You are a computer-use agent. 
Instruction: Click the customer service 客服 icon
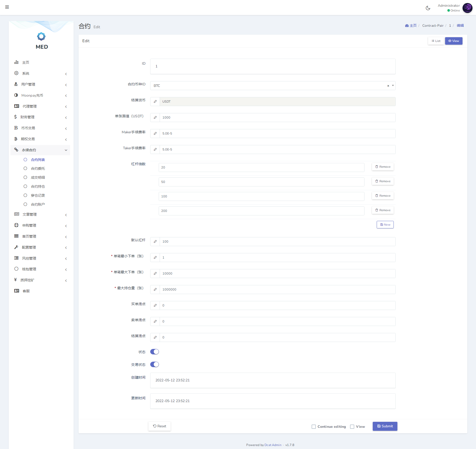[x=16, y=291]
